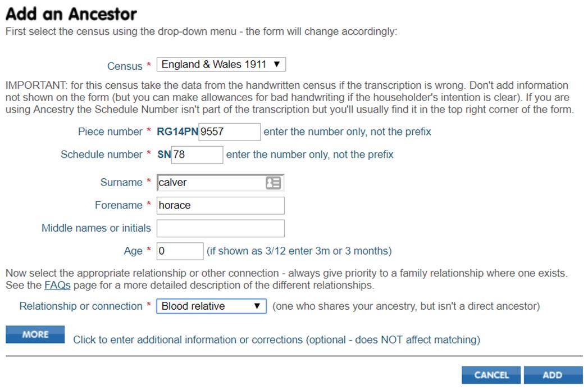
Task: Click the Forename text box containing horace
Action: click(221, 205)
